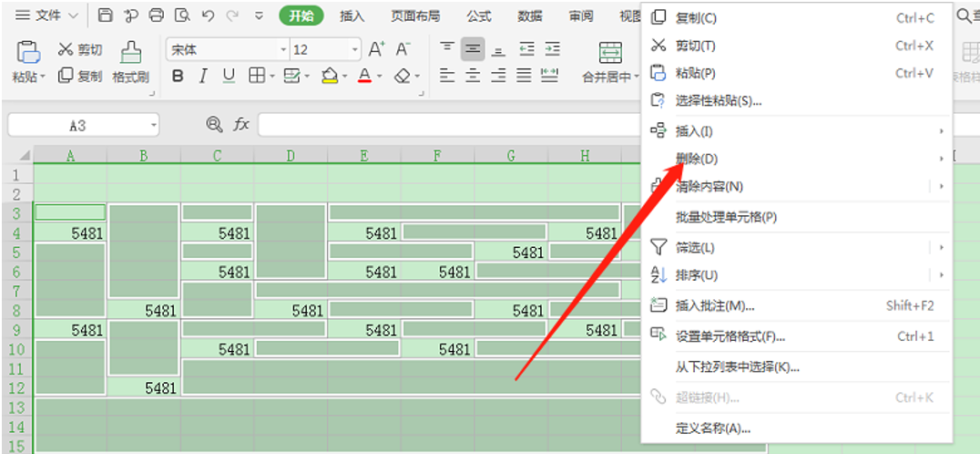The image size is (980, 454).
Task: Click the formula bar input field
Action: (x=451, y=125)
